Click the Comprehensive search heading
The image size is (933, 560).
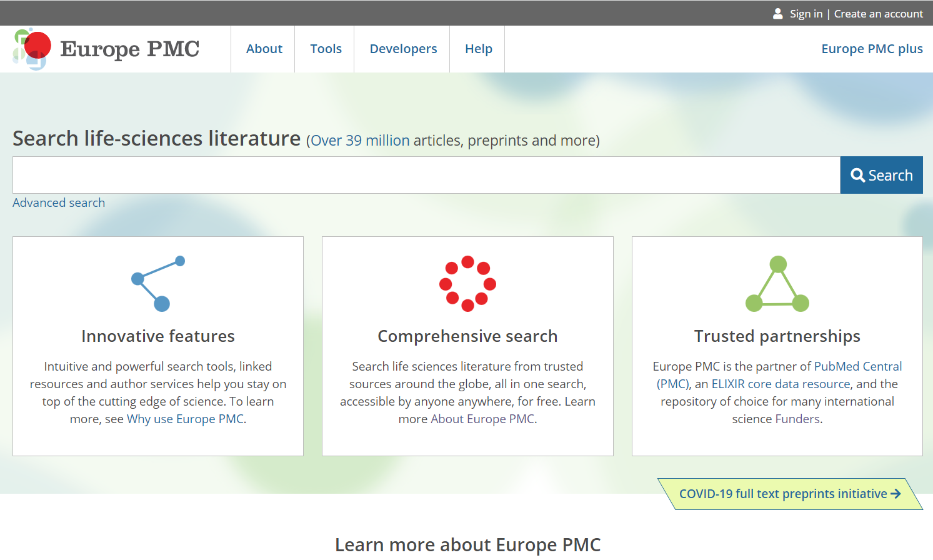point(467,336)
